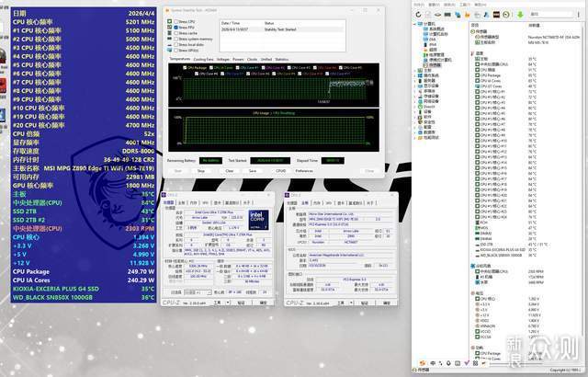Expand the 存储设备 tree node
The image size is (588, 377).
415,96
